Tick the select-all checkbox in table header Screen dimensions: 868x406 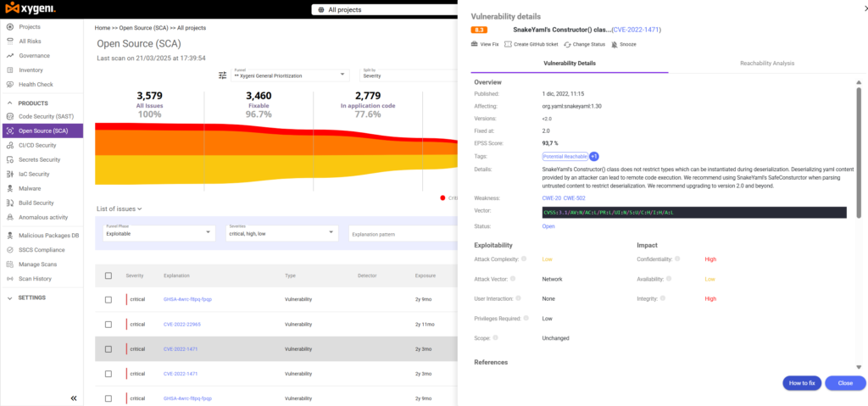point(108,275)
